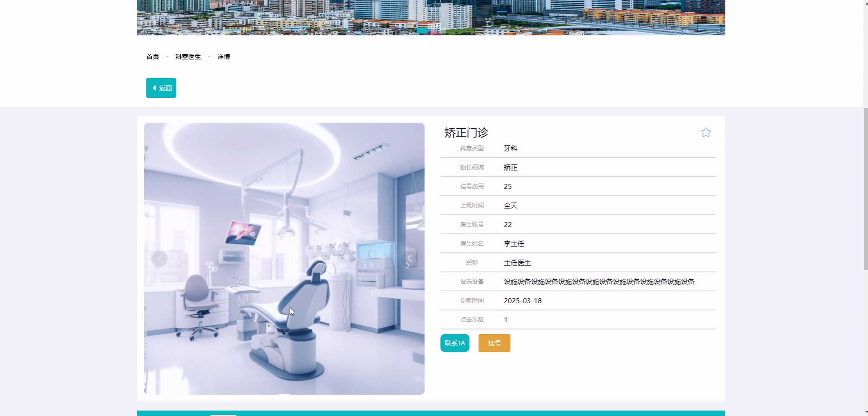
Task: Open 首页 breadcrumb link
Action: [x=153, y=57]
